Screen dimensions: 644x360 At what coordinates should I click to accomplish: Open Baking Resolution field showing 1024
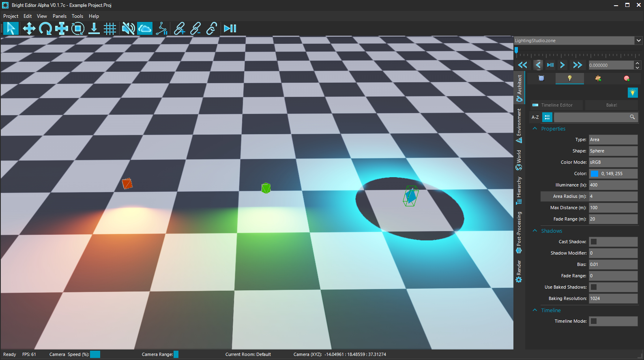[613, 298]
